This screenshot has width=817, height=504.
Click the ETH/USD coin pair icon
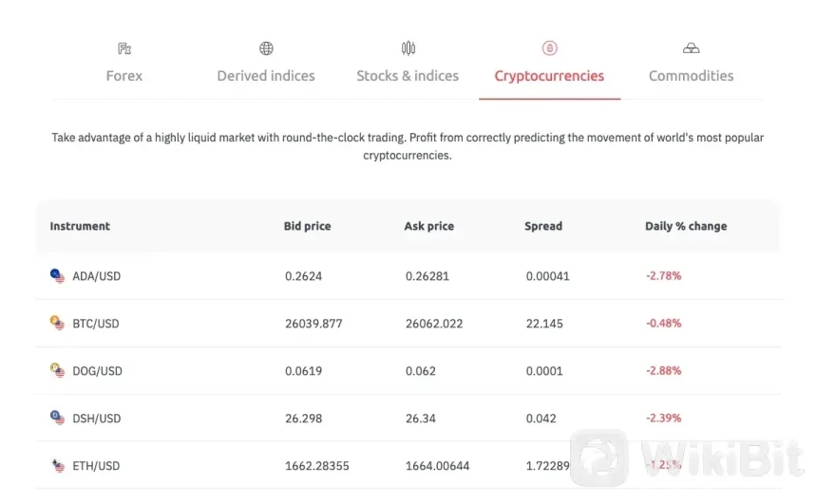[x=58, y=466]
